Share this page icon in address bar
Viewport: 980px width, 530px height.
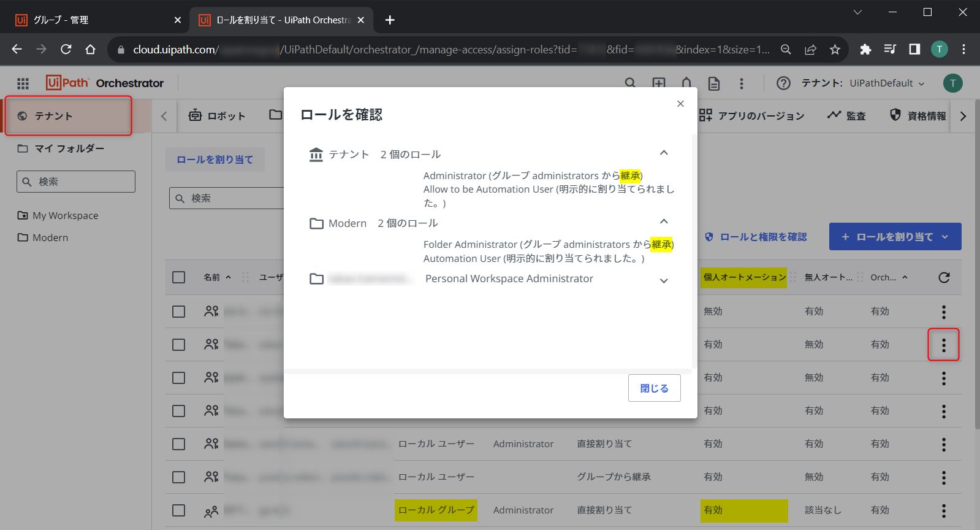click(x=810, y=50)
